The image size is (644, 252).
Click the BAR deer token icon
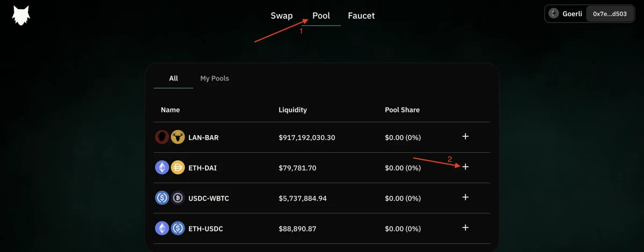tap(178, 137)
